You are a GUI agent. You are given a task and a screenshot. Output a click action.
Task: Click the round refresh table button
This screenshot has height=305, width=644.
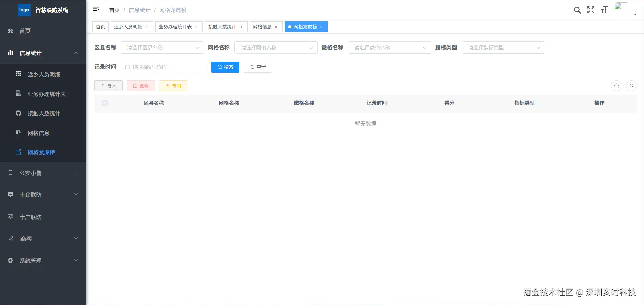click(631, 86)
